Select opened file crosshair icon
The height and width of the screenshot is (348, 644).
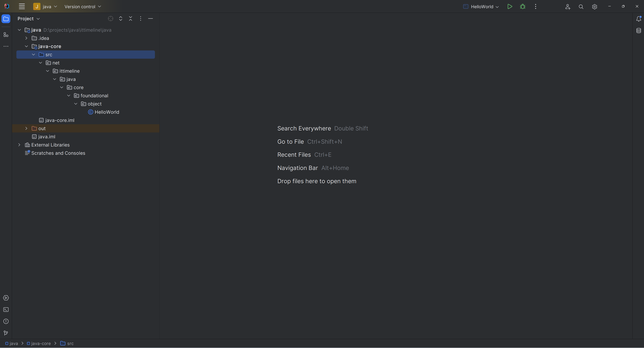[111, 19]
